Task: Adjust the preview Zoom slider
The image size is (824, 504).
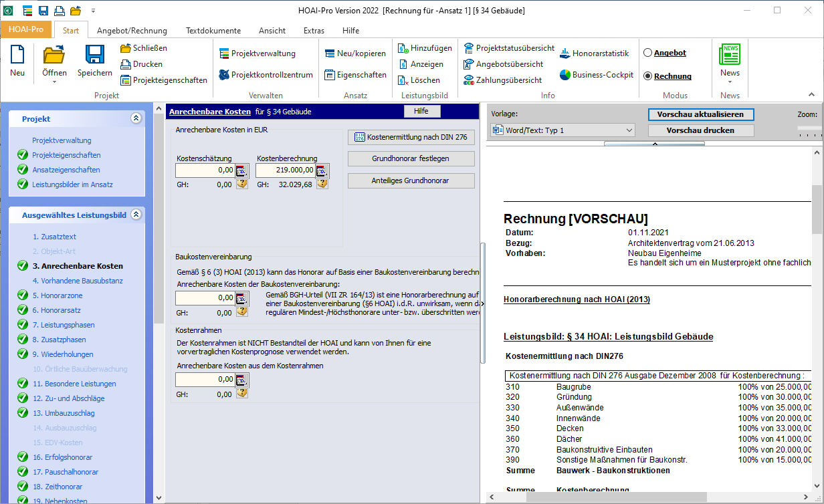Action: pyautogui.click(x=810, y=128)
